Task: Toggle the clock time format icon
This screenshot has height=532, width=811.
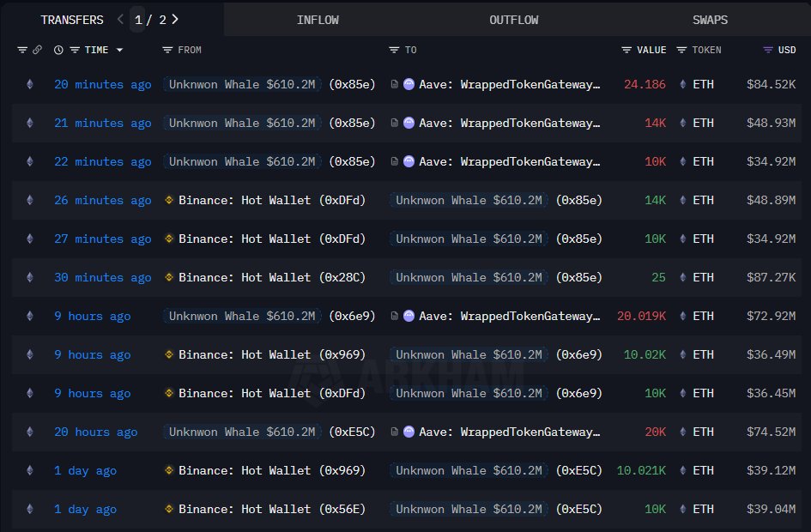Action: tap(58, 50)
